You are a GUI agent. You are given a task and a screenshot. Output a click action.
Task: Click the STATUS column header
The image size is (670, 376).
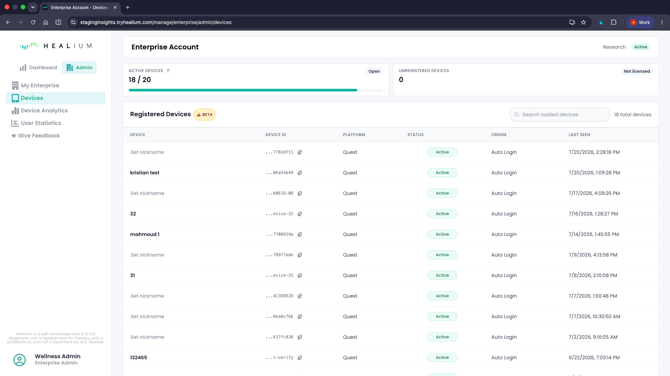415,135
